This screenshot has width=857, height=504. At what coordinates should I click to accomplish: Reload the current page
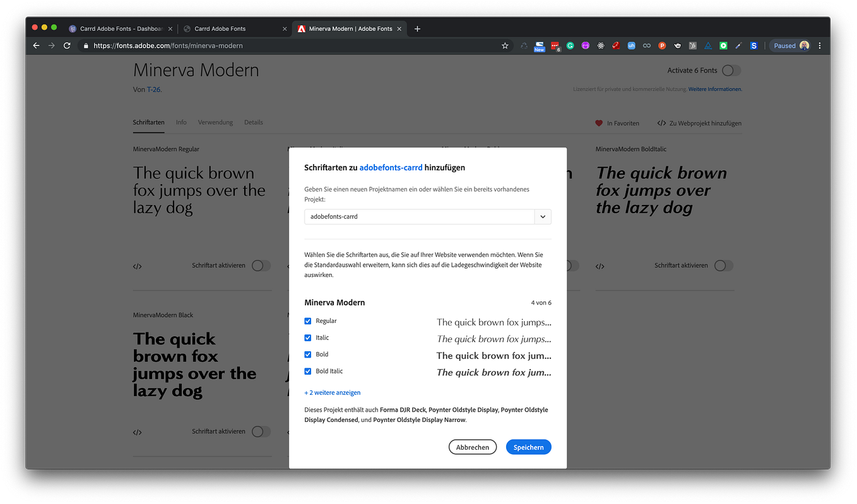point(67,45)
